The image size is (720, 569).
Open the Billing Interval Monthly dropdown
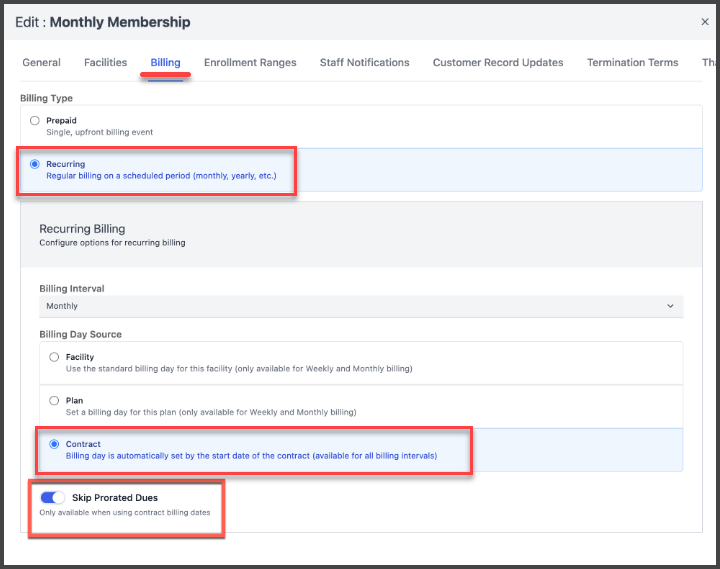pos(361,306)
